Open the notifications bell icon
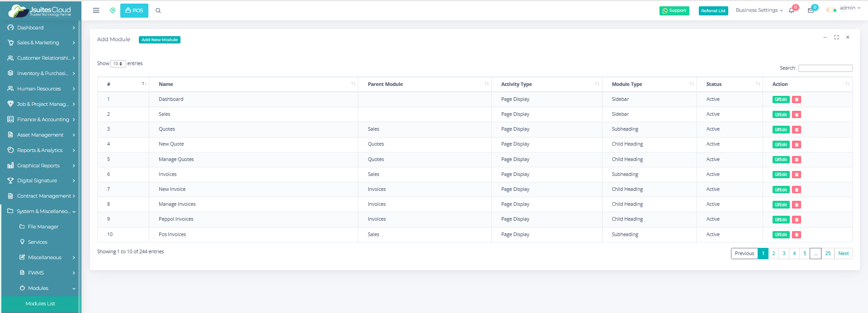The image size is (868, 313). click(x=792, y=10)
